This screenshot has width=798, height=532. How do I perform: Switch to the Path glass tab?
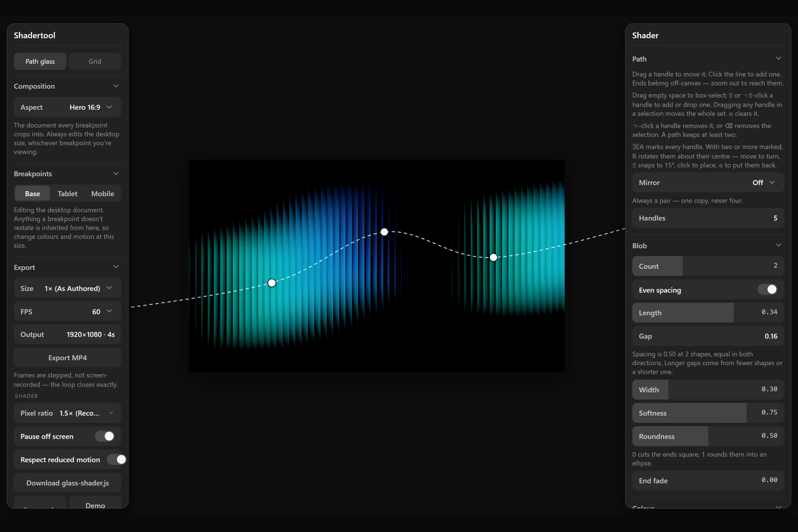40,61
